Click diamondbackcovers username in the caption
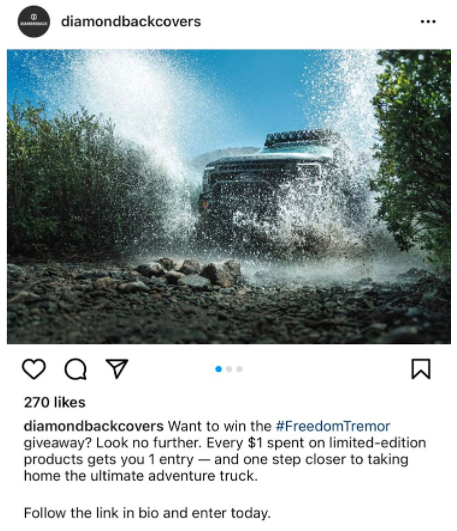 [x=94, y=426]
